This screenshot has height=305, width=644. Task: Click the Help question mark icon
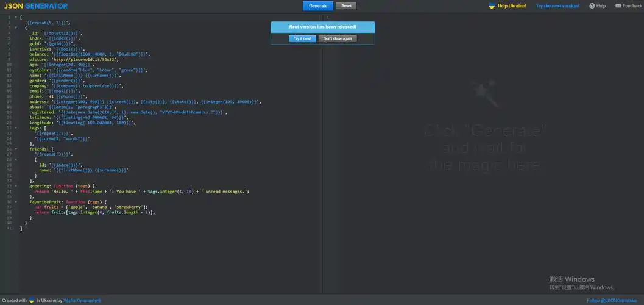point(592,6)
